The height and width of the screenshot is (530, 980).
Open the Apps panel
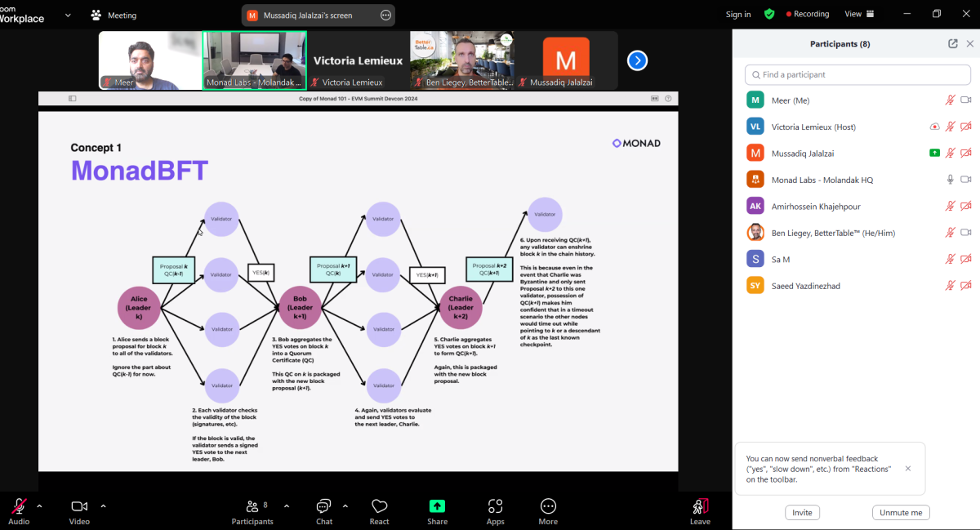coord(495,510)
